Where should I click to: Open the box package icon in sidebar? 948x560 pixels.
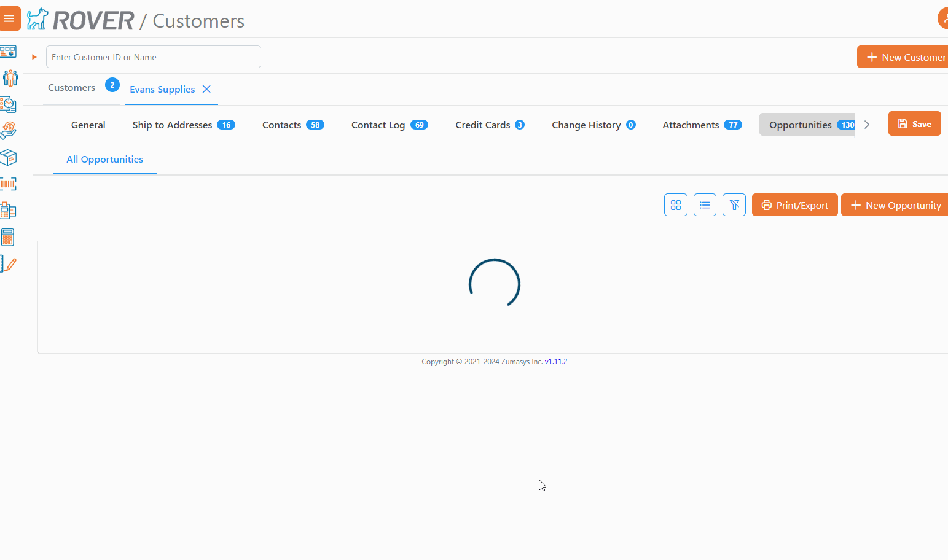[x=9, y=157]
